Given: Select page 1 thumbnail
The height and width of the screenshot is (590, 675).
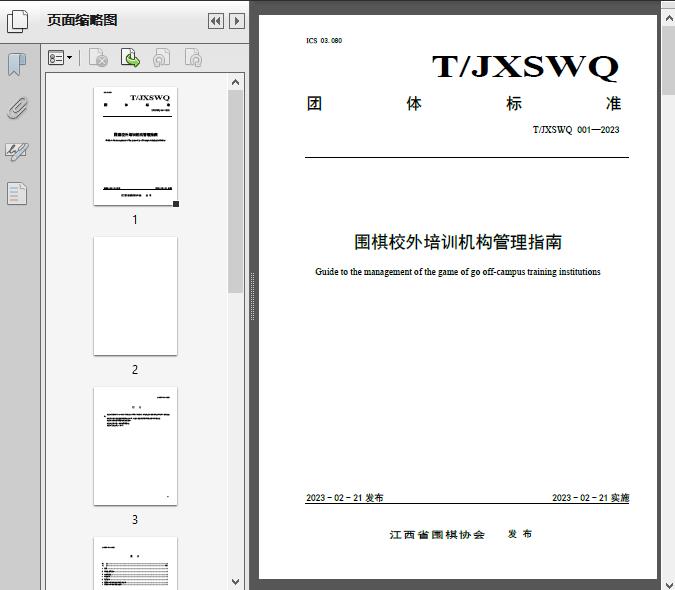Looking at the screenshot, I should tap(135, 146).
